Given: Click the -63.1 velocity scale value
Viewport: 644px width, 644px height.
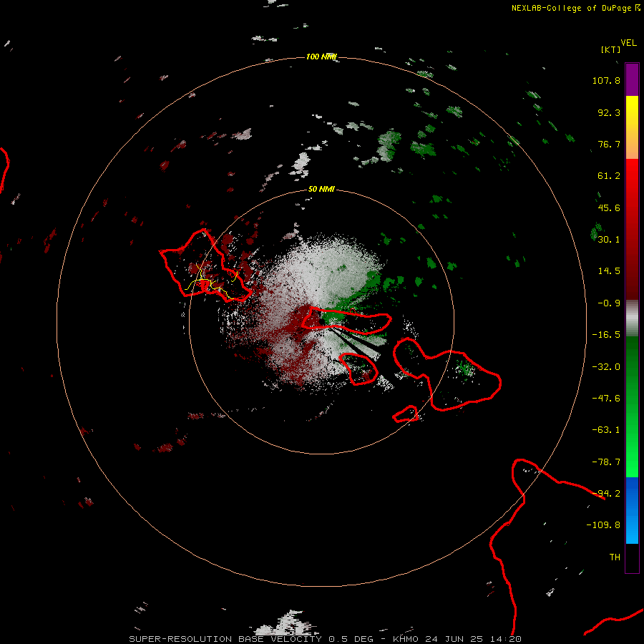Looking at the screenshot, I should (x=606, y=430).
